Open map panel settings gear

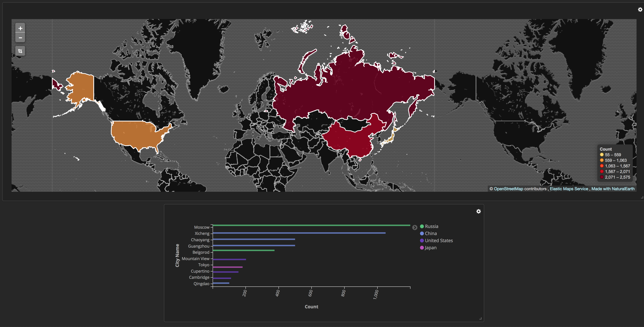tap(640, 10)
